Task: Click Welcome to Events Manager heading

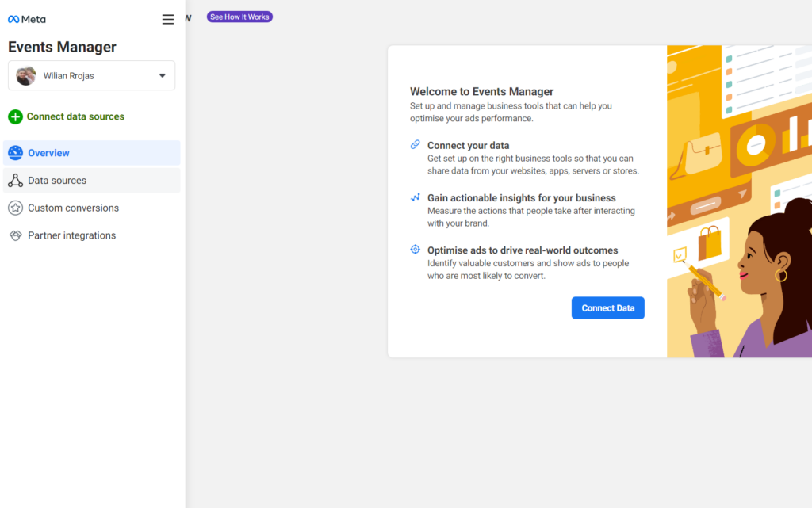Action: (x=481, y=92)
